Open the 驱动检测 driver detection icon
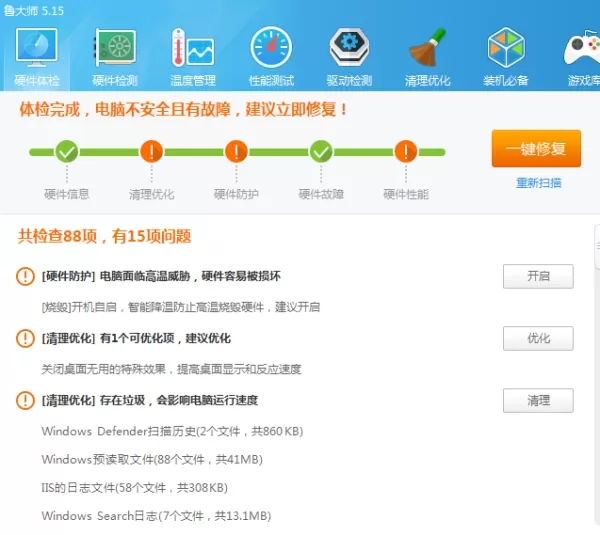Viewport: 600px width, 535px height. (x=349, y=47)
